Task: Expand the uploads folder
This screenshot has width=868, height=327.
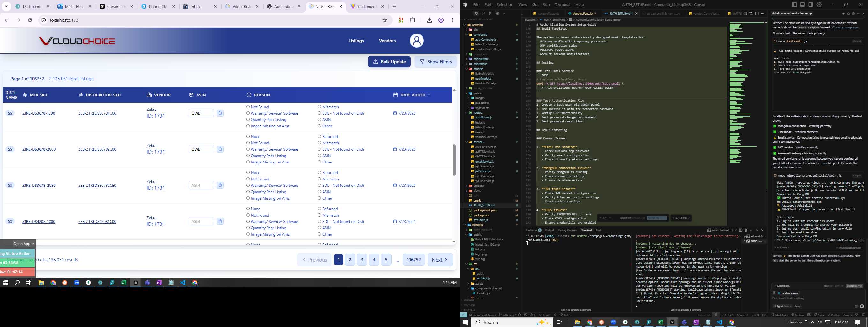Action: pos(467,186)
